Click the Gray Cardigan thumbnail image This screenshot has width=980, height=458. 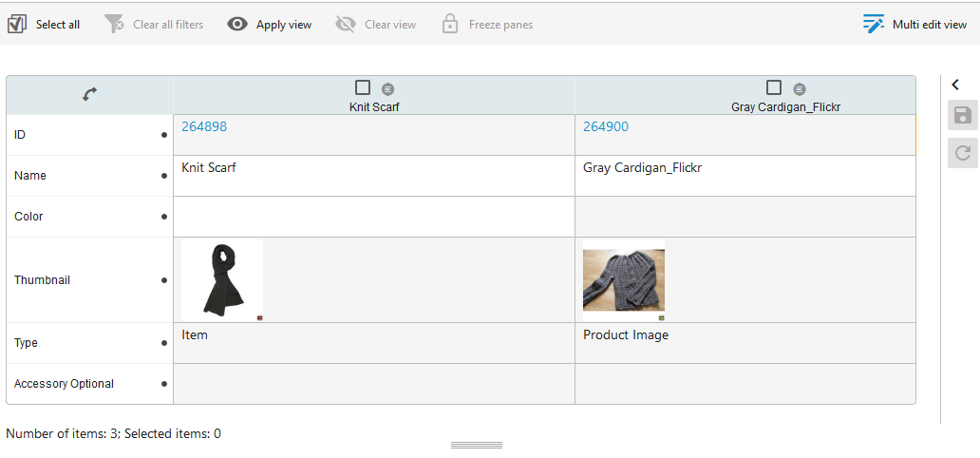pyautogui.click(x=623, y=280)
